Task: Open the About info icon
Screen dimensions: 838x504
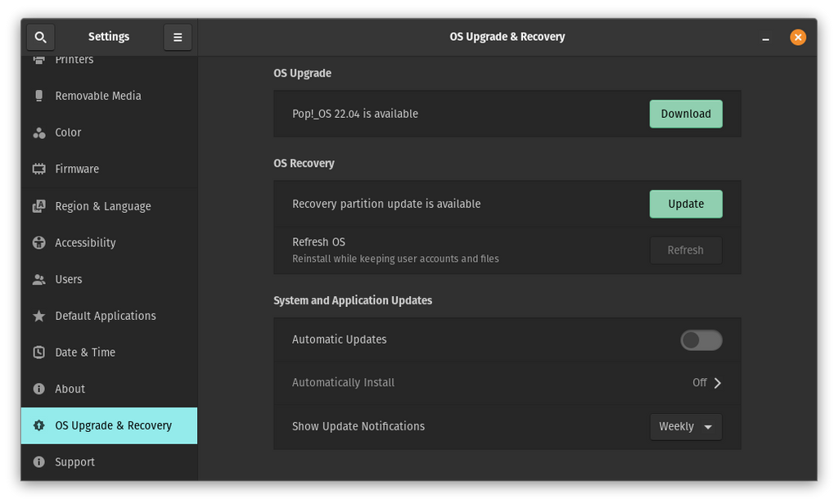Action: tap(39, 389)
